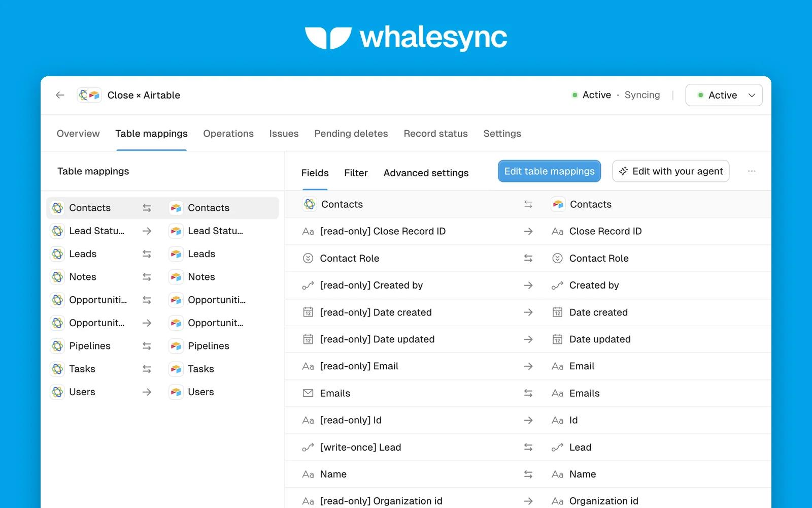Click the Close icon in Contacts fields header
Screen dimensions: 812x508
pyautogui.click(x=310, y=204)
